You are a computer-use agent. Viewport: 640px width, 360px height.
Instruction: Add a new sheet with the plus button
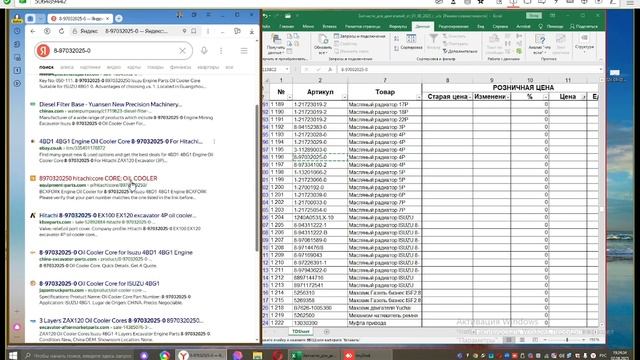click(326, 332)
